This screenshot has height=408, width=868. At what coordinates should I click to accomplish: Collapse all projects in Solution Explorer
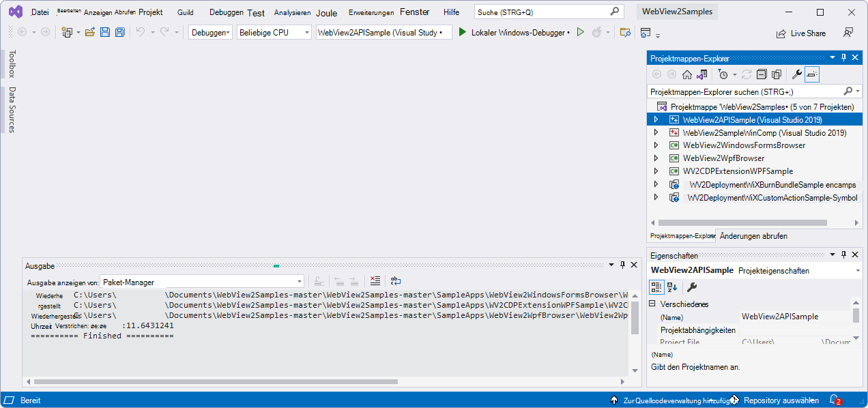click(x=762, y=74)
